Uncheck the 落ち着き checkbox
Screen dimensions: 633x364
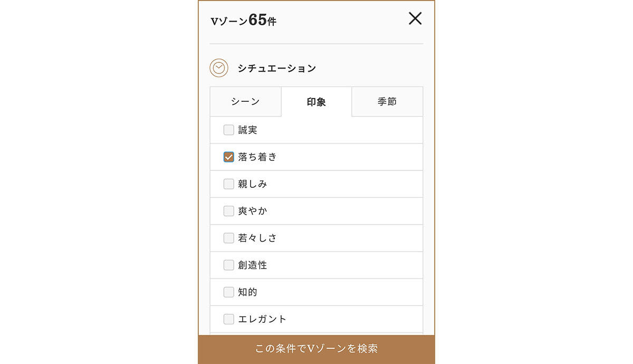click(228, 157)
